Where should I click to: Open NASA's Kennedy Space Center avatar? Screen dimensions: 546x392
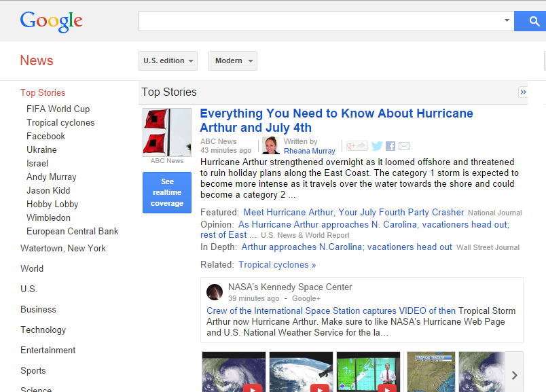click(215, 292)
